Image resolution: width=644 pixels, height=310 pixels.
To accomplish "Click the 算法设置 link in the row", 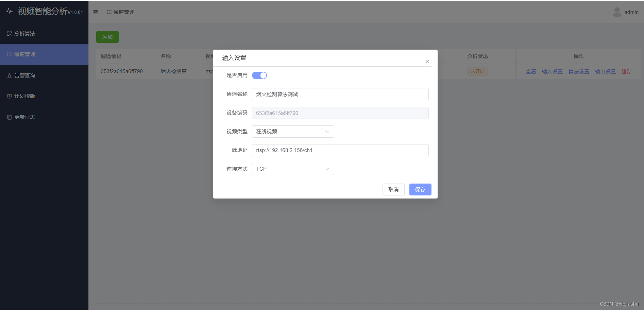I will click(579, 72).
